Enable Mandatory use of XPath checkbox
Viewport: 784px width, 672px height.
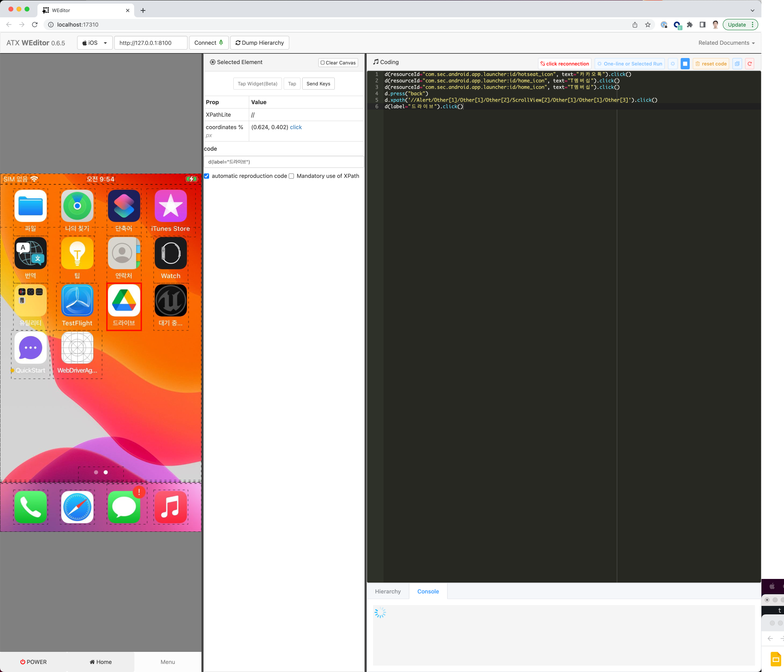[290, 176]
